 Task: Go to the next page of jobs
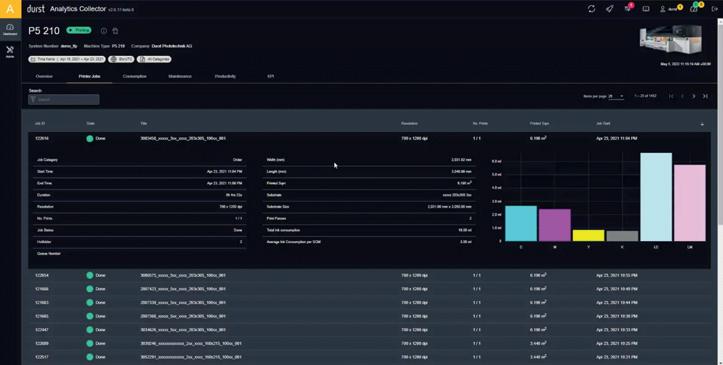pos(693,96)
